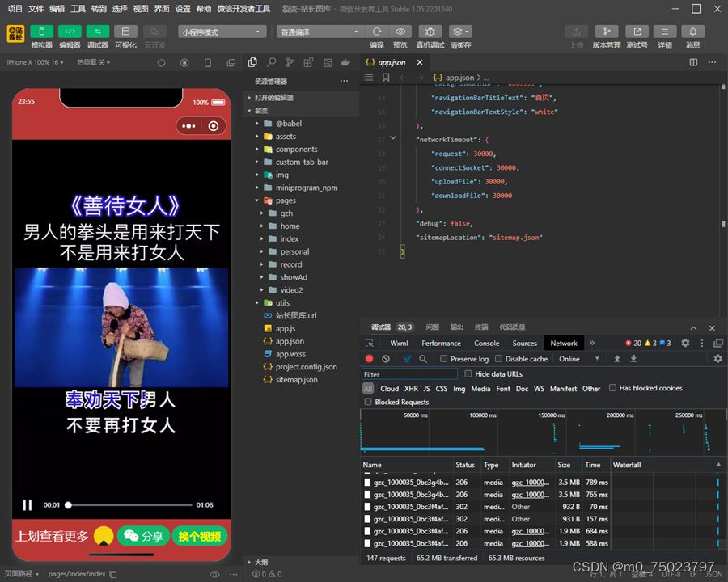Open the hot reload dropdown
Image resolution: width=728 pixels, height=582 pixels.
coord(93,62)
